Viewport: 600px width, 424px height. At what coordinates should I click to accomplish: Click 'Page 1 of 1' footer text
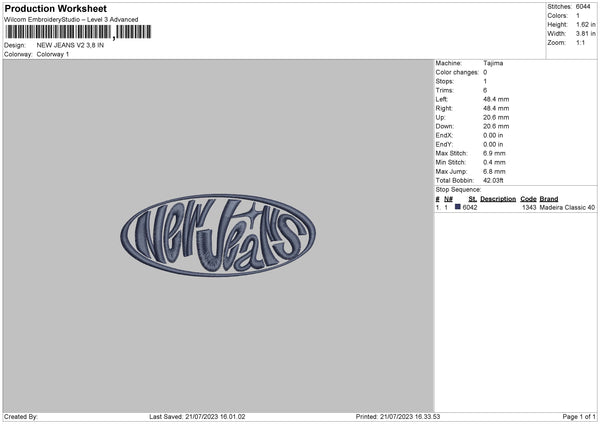(x=579, y=417)
